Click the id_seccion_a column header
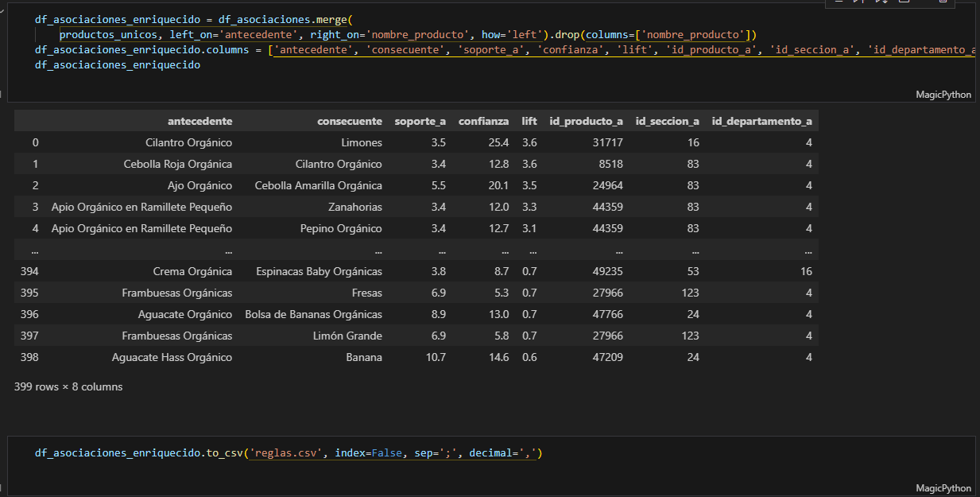Screen dimensions: 980x497 click(x=667, y=121)
